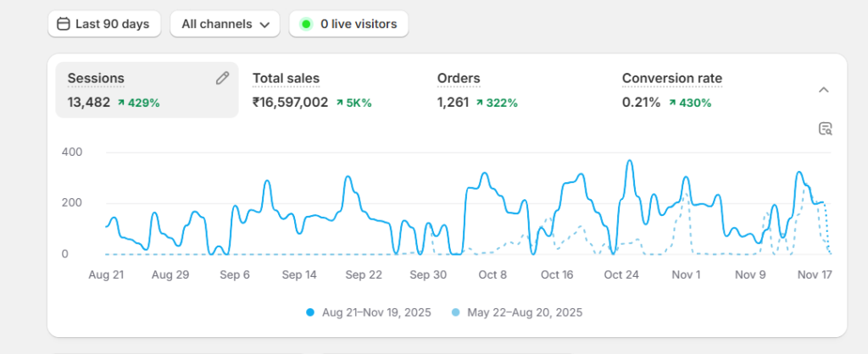Open the report view icon above the chart

point(825,129)
